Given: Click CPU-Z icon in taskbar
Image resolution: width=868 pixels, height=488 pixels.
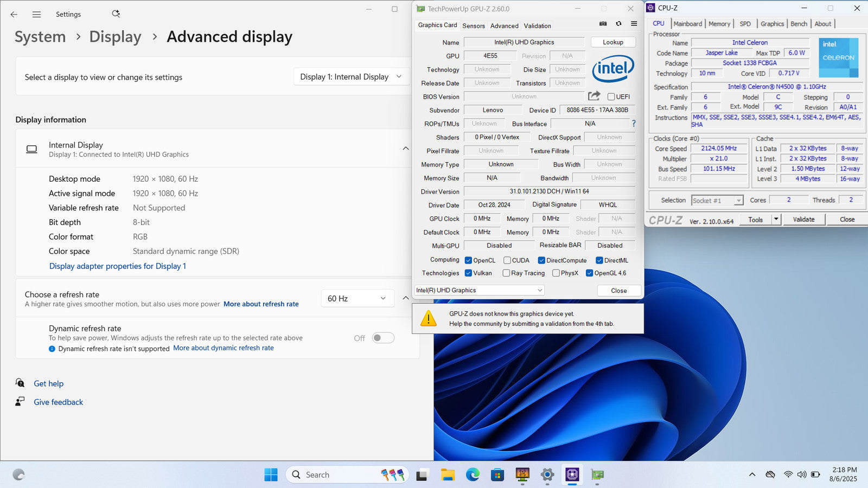Looking at the screenshot, I should coord(572,475).
